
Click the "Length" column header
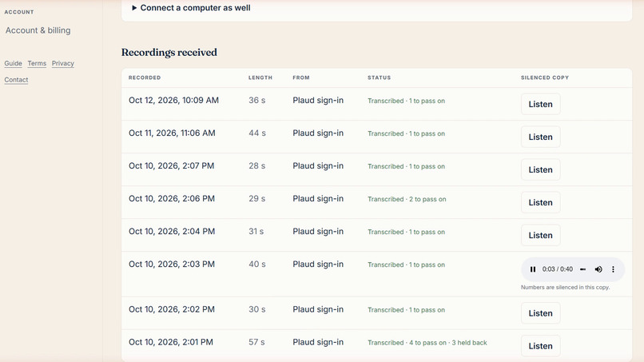260,78
